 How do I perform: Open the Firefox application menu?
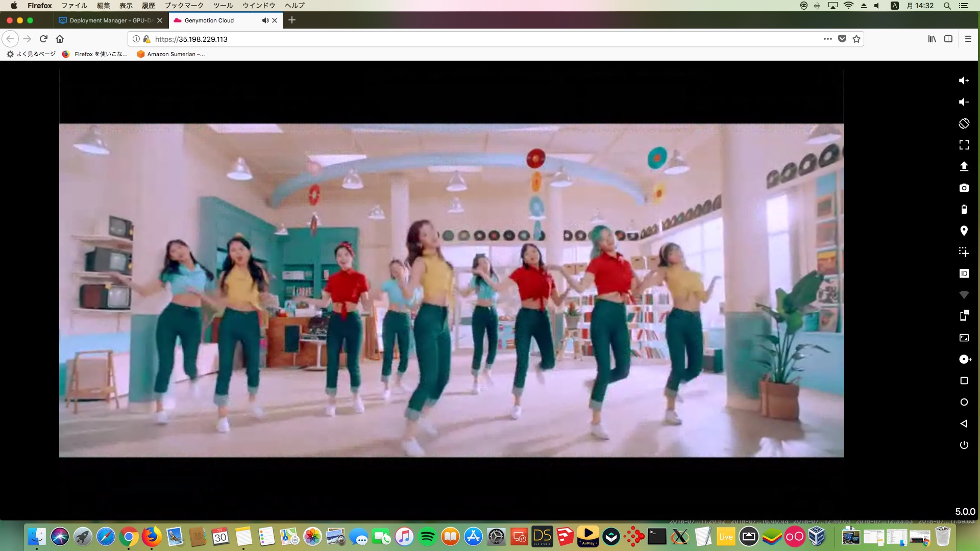click(40, 6)
